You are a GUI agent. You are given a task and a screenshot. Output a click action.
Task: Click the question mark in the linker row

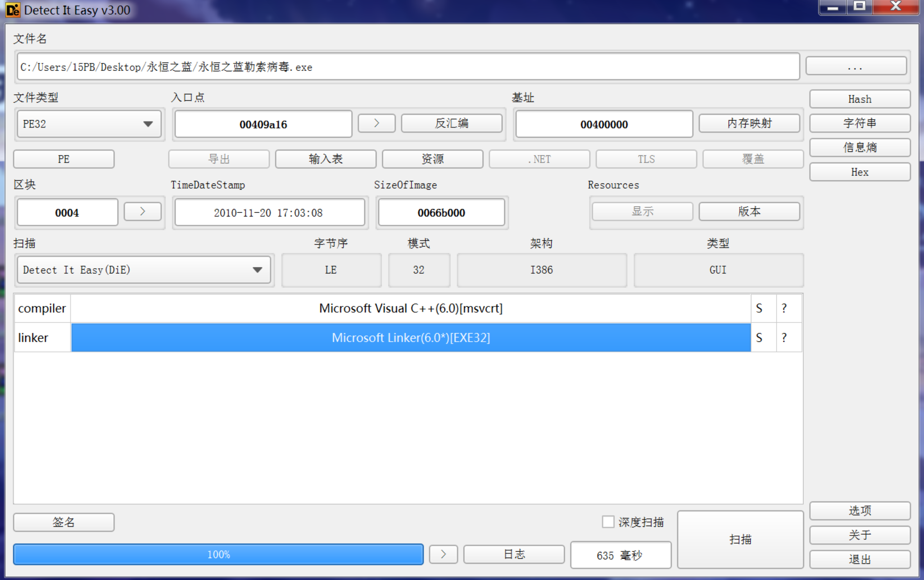tap(784, 337)
